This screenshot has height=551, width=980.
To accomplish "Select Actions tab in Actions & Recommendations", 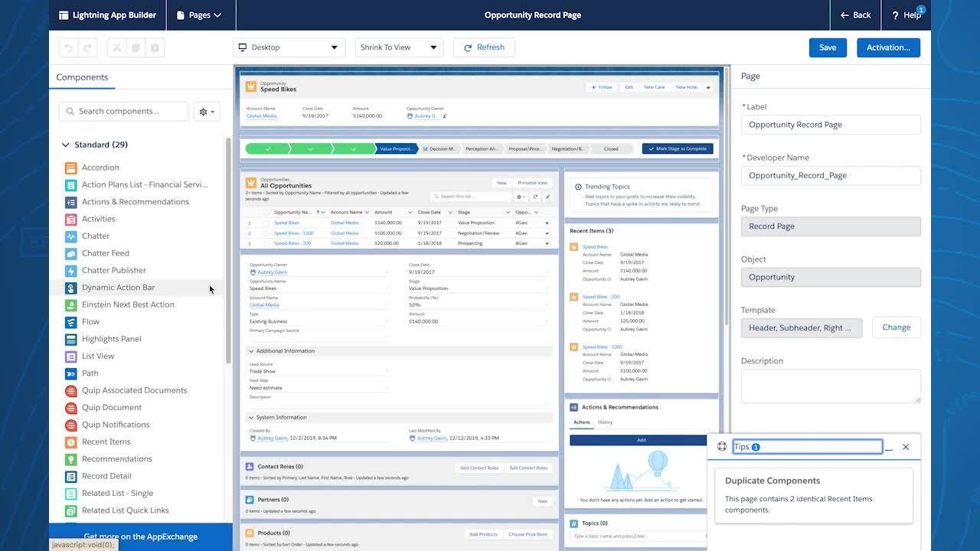I will tap(582, 422).
